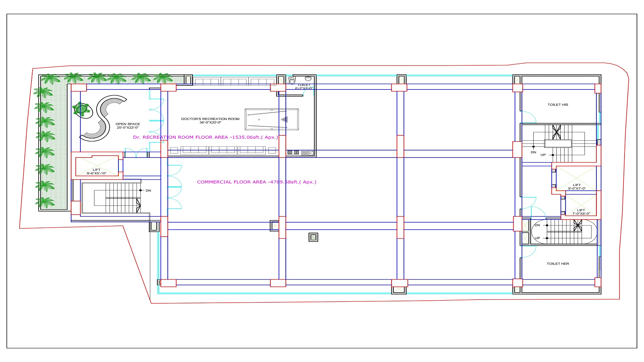Click the UP marker at the top-right staircase
Viewport: 644px width, 362px height.
click(543, 155)
